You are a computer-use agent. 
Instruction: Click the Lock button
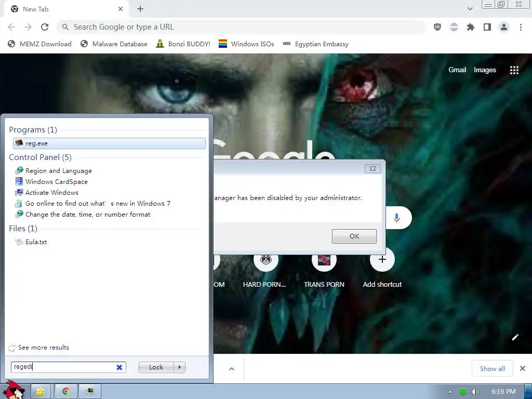point(156,367)
